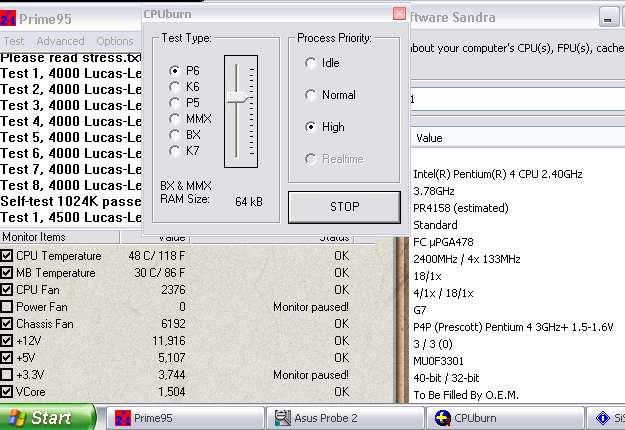
Task: Click the BX & MMX RAM size slider thumb
Action: (x=237, y=98)
